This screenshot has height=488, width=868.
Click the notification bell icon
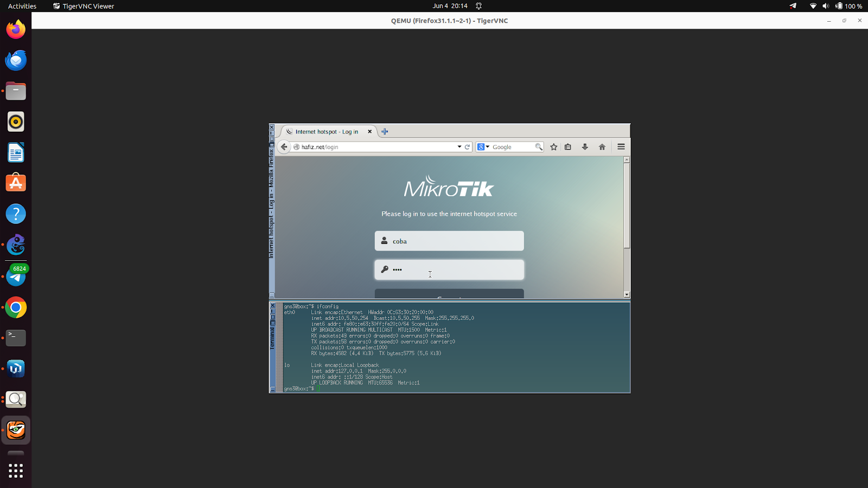pos(478,6)
